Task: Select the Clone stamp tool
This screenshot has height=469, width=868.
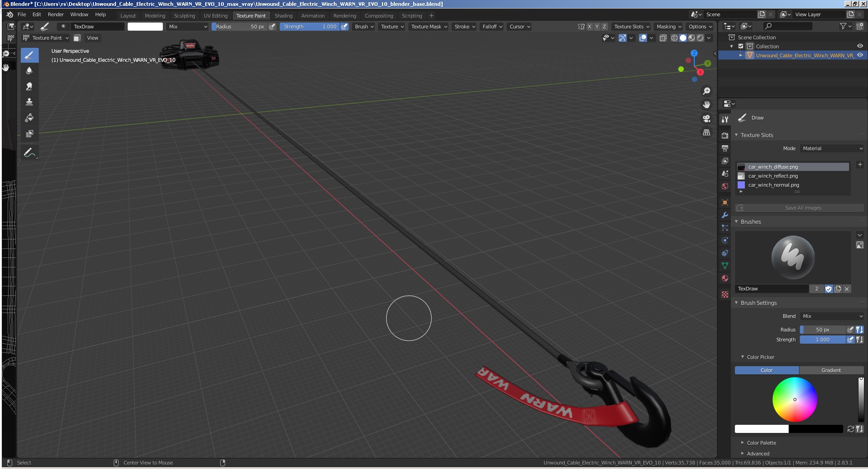Action: (x=29, y=102)
